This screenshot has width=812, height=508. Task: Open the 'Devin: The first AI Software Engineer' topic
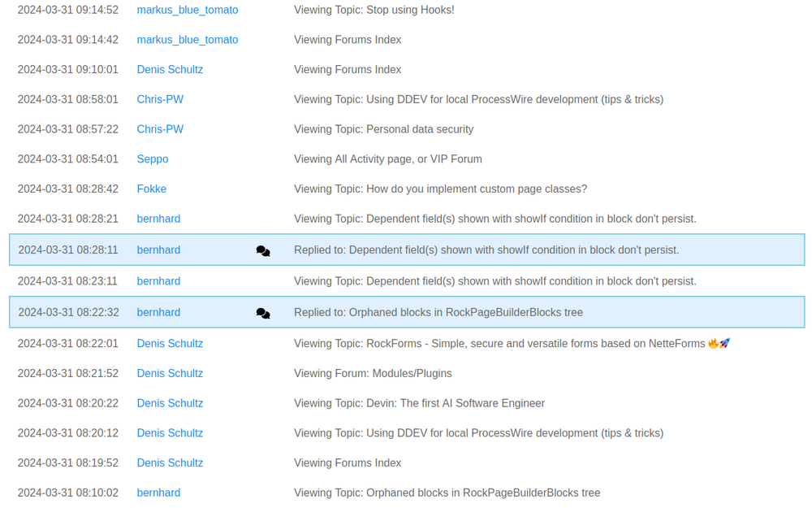pyautogui.click(x=420, y=403)
